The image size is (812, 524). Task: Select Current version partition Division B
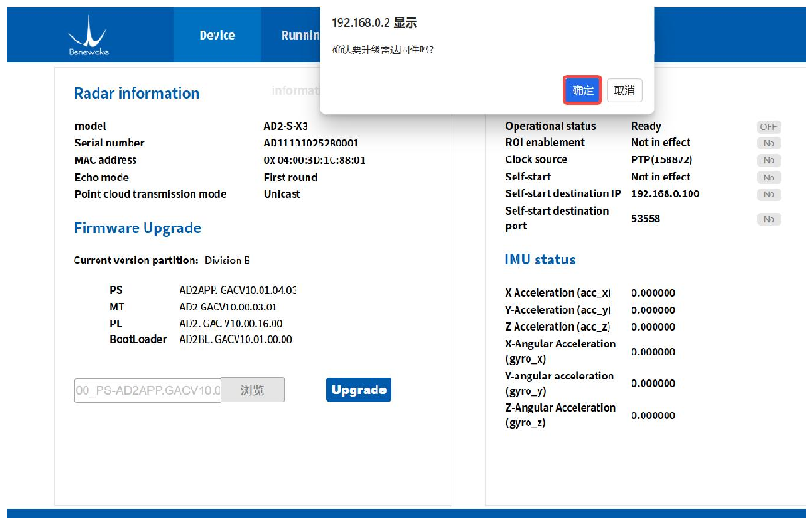click(227, 261)
